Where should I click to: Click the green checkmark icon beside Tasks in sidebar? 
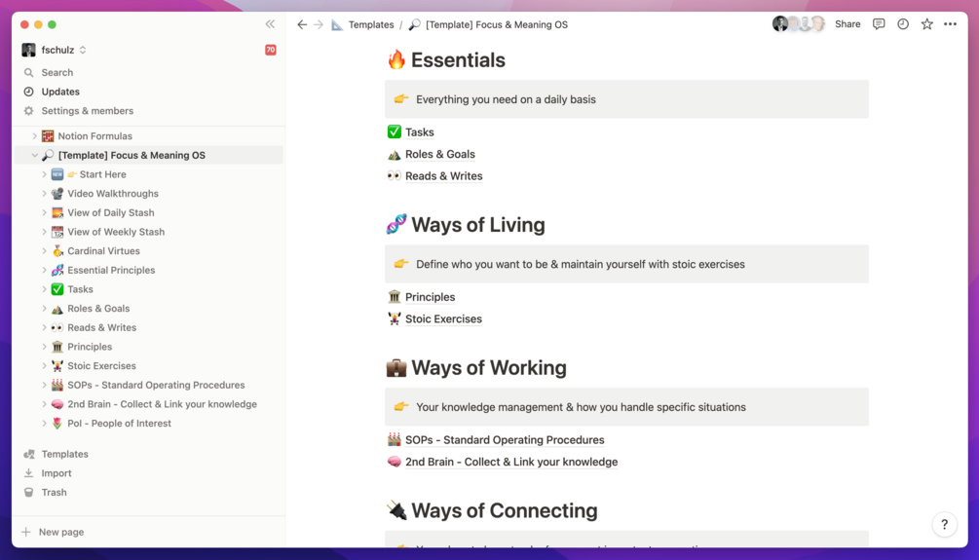(x=57, y=289)
